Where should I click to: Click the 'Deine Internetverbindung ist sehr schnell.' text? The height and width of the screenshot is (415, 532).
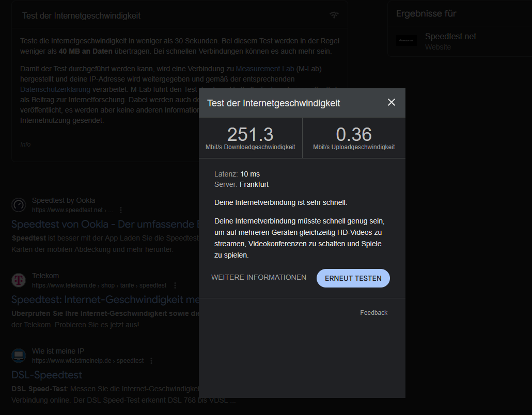coord(280,202)
